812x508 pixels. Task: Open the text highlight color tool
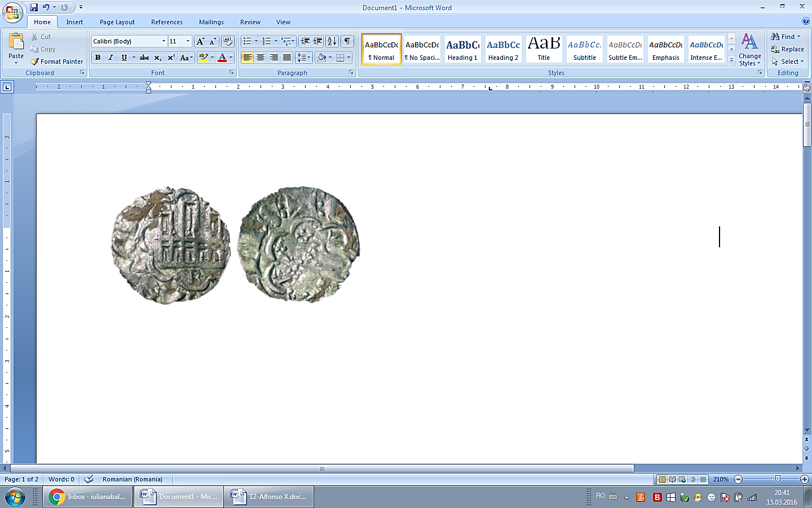coord(204,57)
